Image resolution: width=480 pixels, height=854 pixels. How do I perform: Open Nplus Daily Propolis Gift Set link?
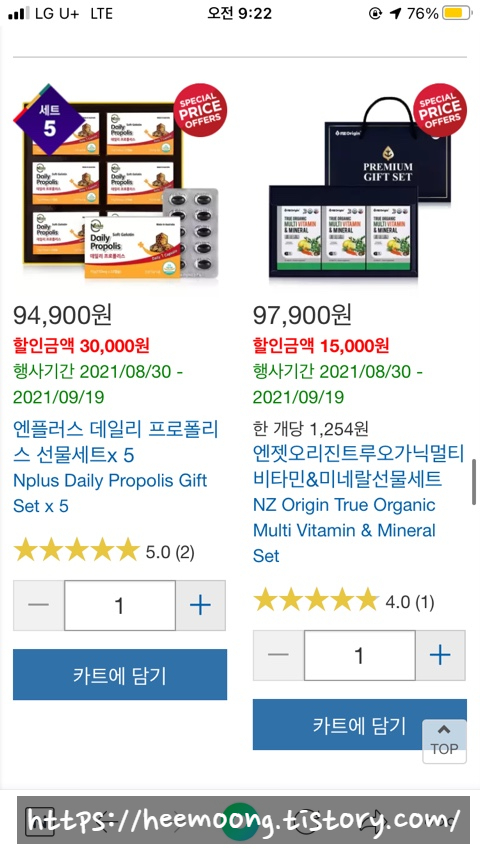[110, 493]
